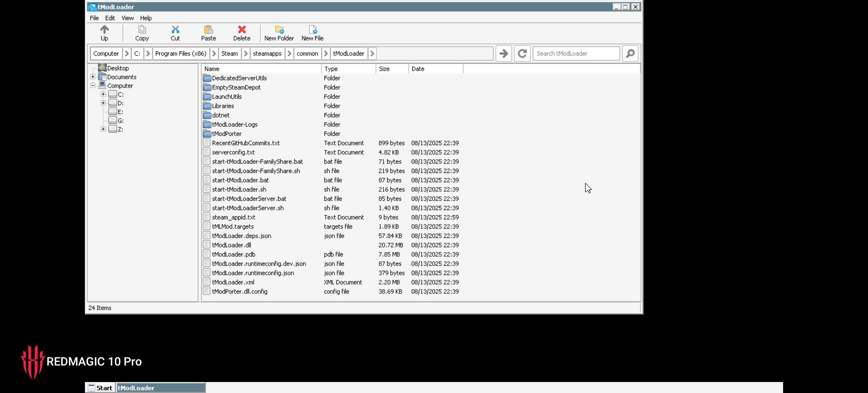Click file icon of tModLoader.xml
Viewport: 868px width, 393px height.
point(207,282)
